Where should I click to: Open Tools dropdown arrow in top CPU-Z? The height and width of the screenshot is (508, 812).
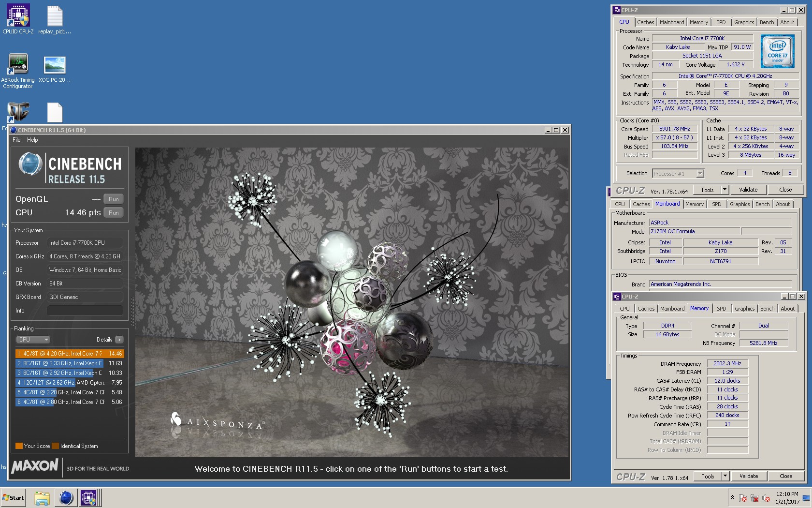[x=725, y=190]
